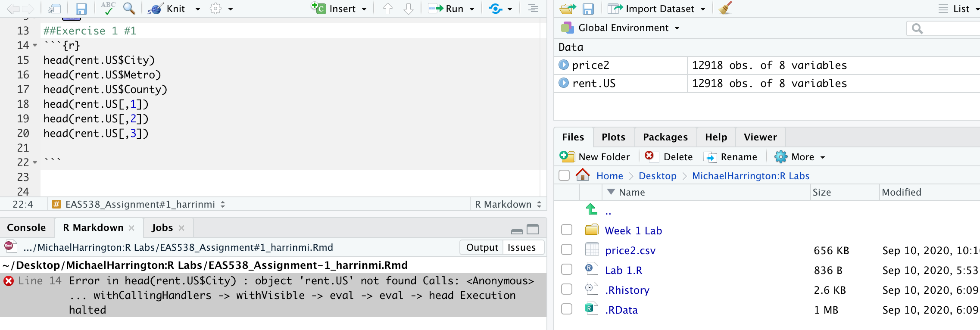Knit the R Markdown document
This screenshot has width=980, height=330.
click(166, 9)
